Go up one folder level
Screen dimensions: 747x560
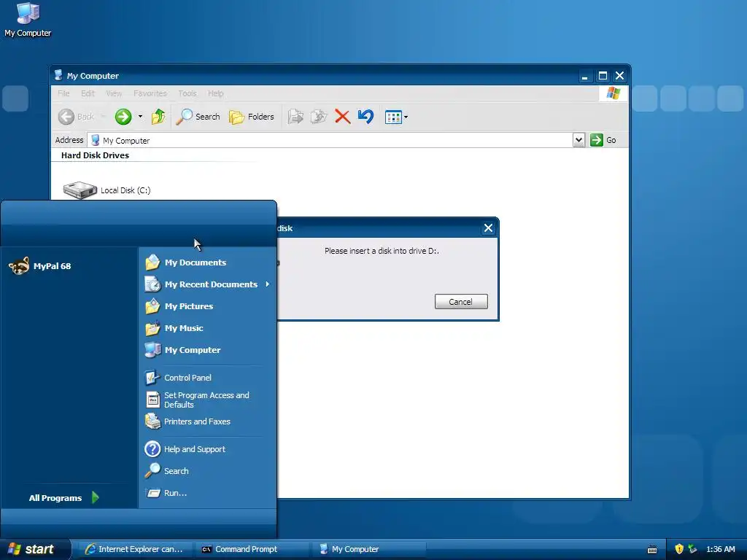tap(158, 117)
